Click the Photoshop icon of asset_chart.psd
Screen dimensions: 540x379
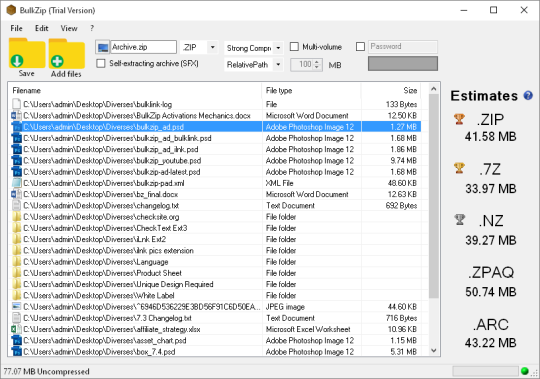coord(17,340)
